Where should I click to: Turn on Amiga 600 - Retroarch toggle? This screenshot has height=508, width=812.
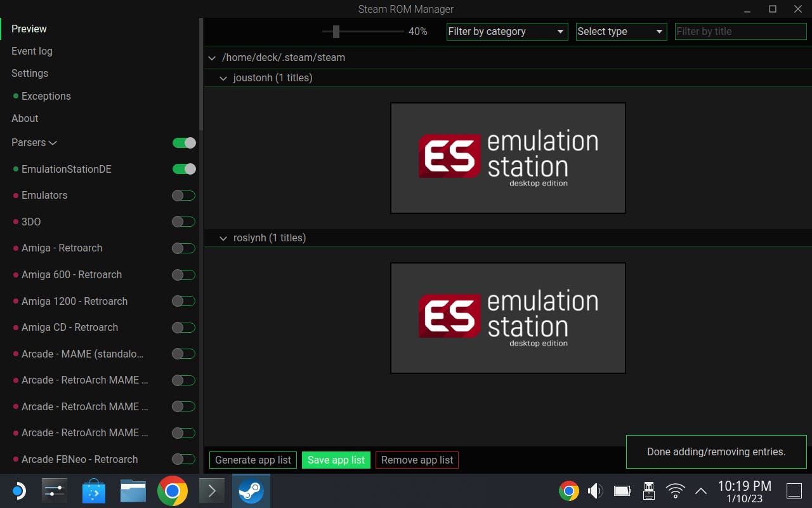point(184,275)
